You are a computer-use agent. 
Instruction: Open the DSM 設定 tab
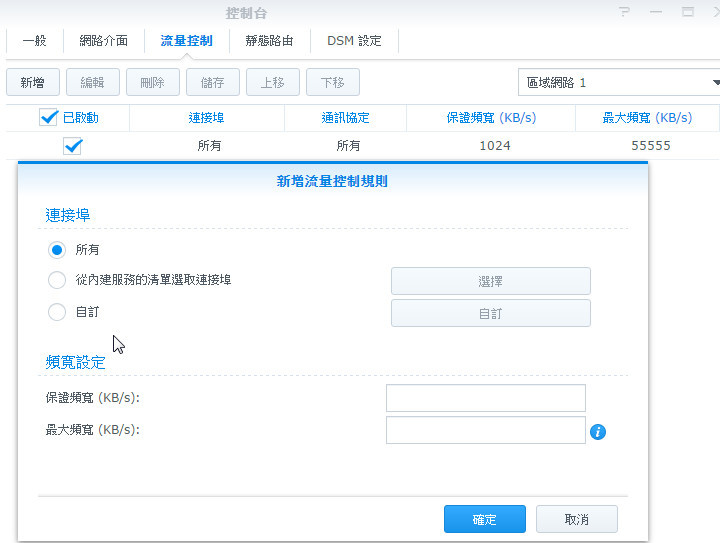354,41
